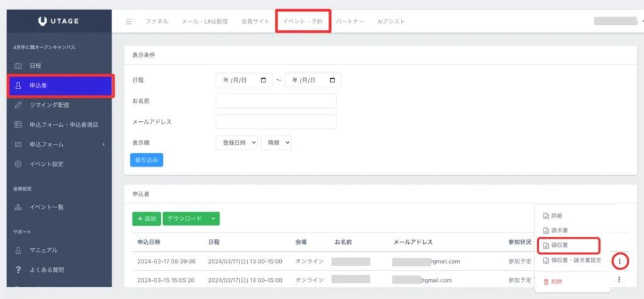The image size is (644, 299).
Task: Click the trash icon beside 削除
Action: coord(546,282)
